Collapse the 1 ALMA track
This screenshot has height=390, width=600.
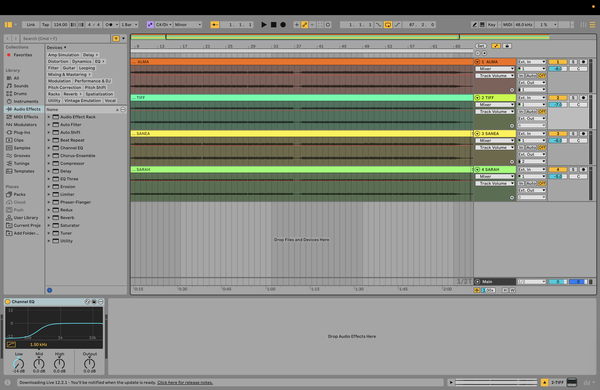(478, 62)
